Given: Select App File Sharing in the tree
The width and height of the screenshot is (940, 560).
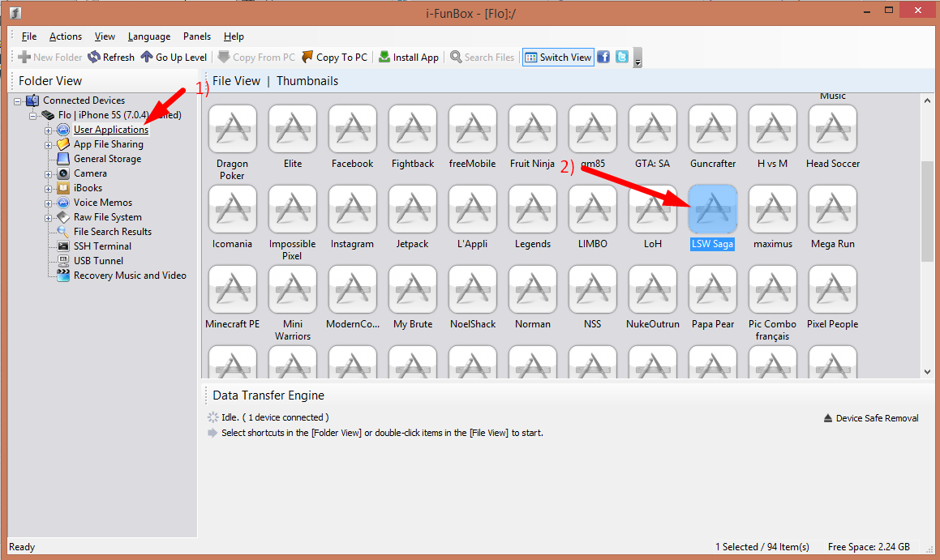Looking at the screenshot, I should (x=109, y=143).
